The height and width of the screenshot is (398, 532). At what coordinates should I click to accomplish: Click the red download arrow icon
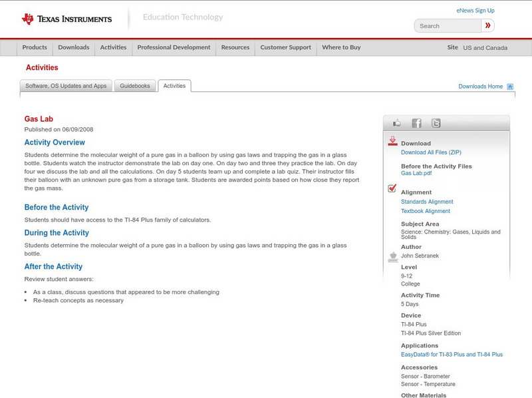(392, 141)
